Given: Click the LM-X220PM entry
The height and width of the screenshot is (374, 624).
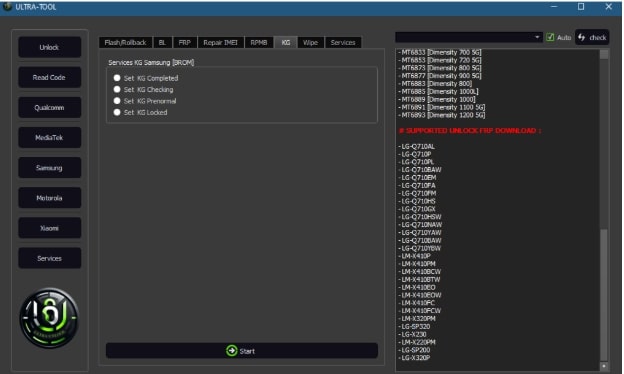Looking at the screenshot, I should (417, 342).
